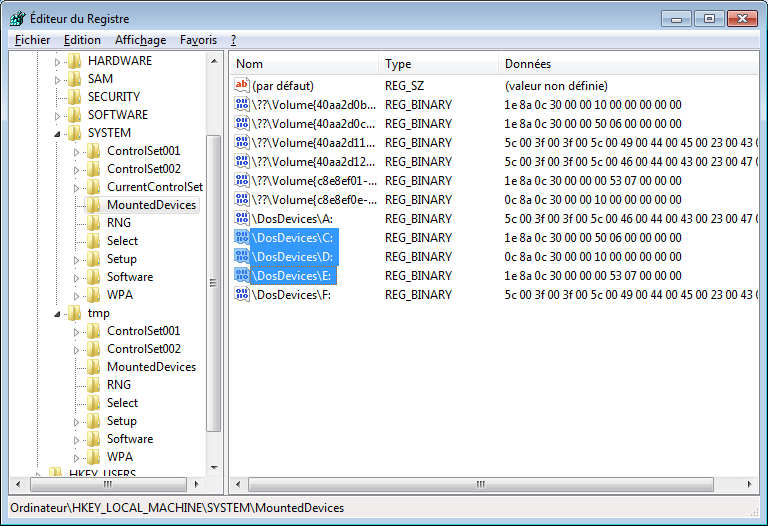The image size is (768, 526).
Task: Click the Select folder icon under tmp
Action: [x=94, y=403]
